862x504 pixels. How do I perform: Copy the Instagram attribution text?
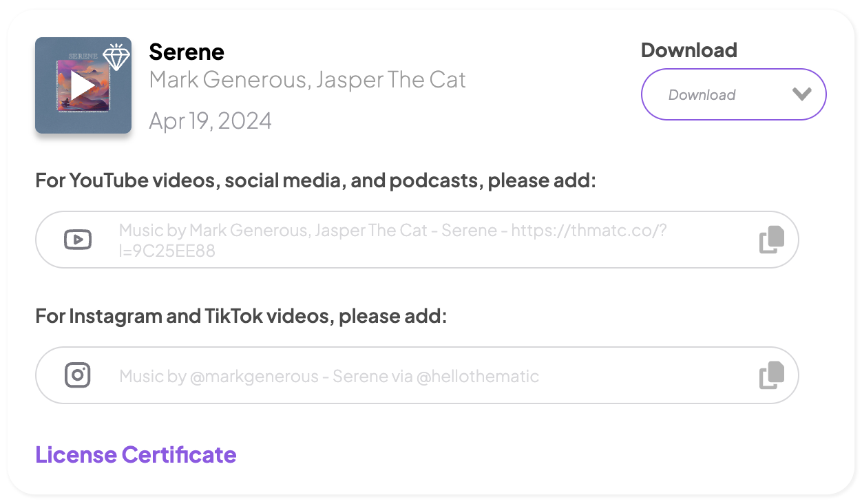click(772, 375)
